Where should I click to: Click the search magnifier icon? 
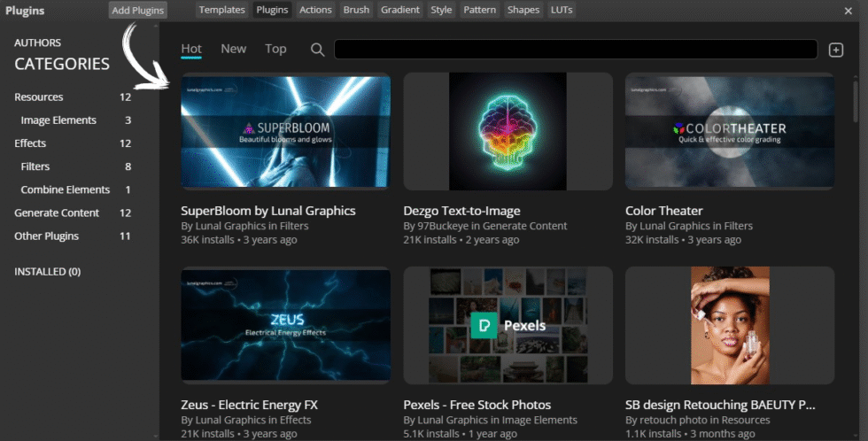point(317,50)
